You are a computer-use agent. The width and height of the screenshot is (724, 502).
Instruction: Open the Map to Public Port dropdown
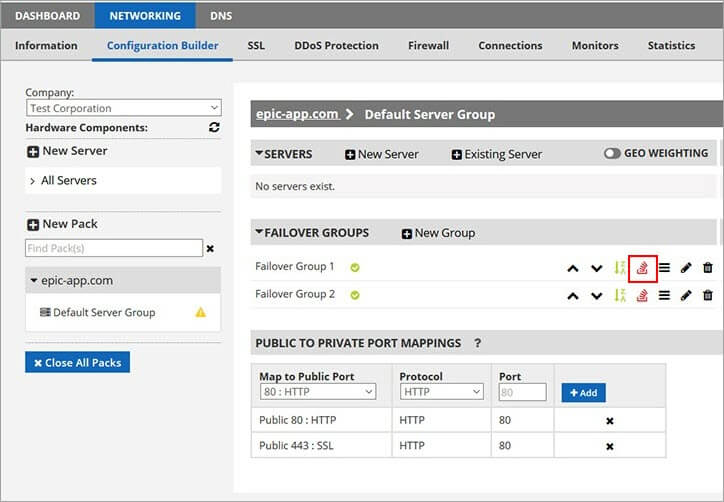coord(317,393)
